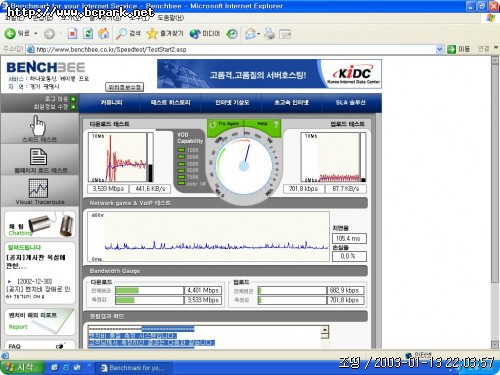Click third quick launch taskbar icon
The image size is (500, 375).
(x=77, y=368)
